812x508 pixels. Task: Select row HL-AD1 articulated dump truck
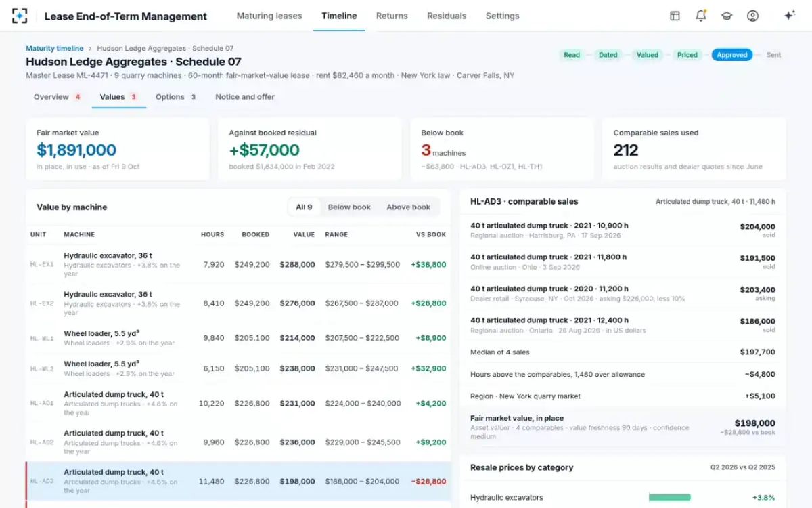(238, 404)
